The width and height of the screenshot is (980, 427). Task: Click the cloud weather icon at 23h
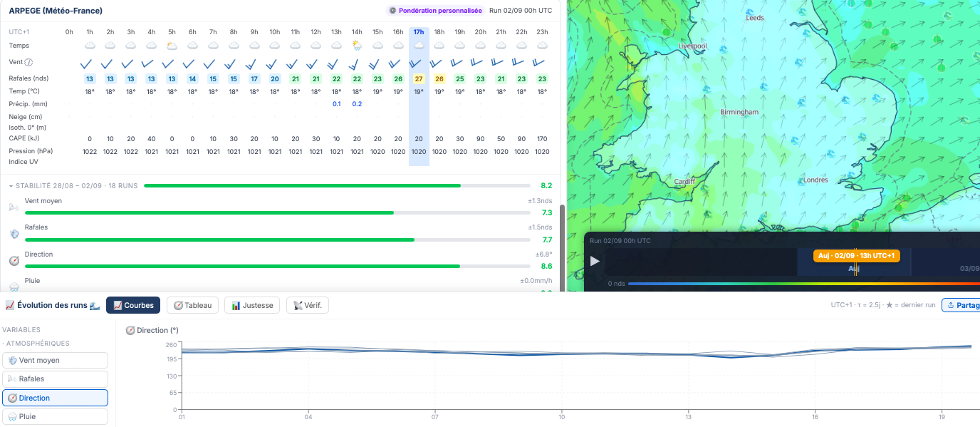coord(542,46)
